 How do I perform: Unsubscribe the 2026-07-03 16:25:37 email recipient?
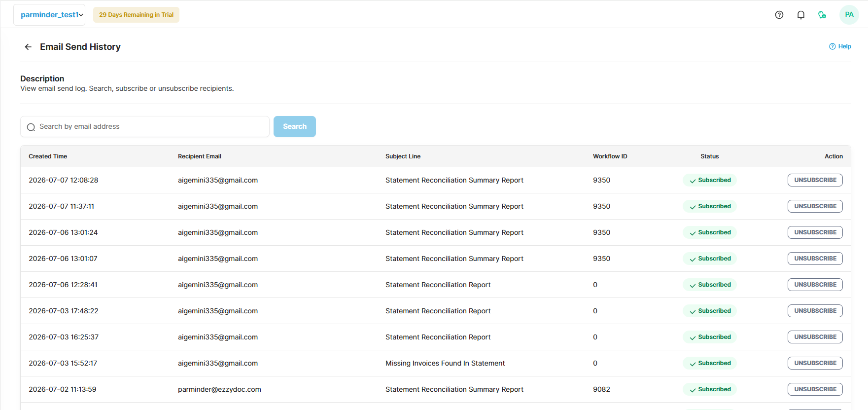click(815, 337)
